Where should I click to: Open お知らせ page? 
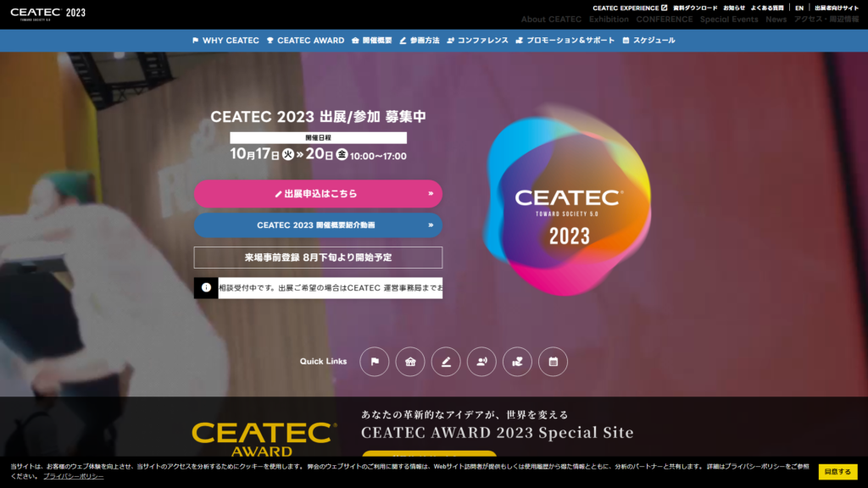(x=734, y=8)
